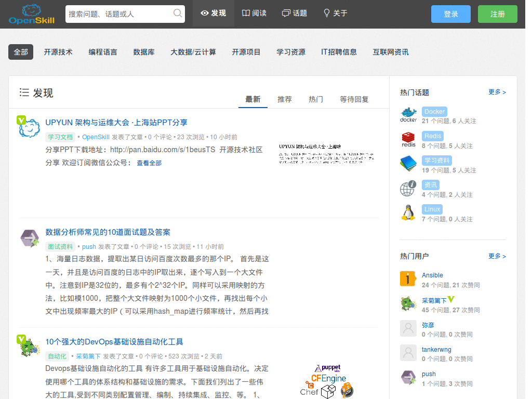Viewport: 532px width, 399px height.
Task: Click 采菊篱下 avatar in 热门用户
Action: (408, 304)
